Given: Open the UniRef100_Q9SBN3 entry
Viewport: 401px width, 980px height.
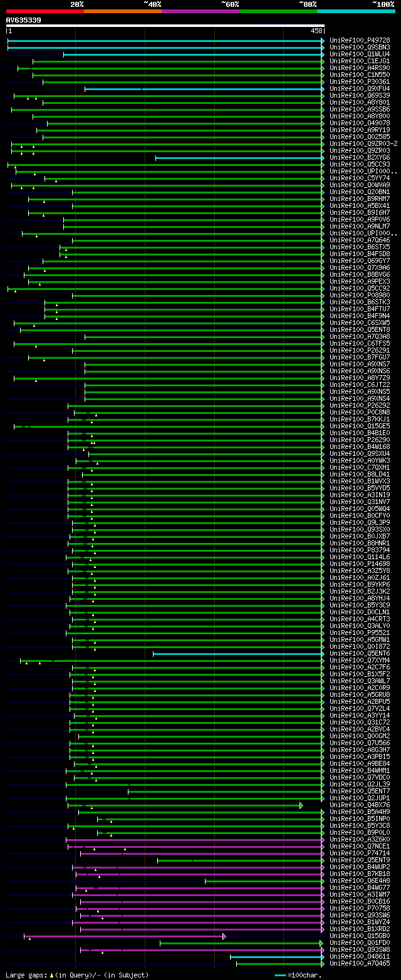Looking at the screenshot, I should tap(360, 47).
